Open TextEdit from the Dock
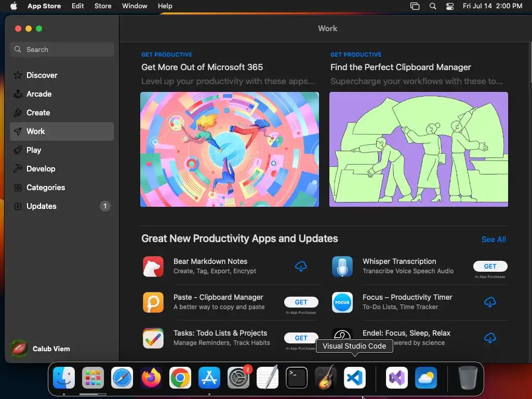Viewport: 532px width, 399px height. click(x=268, y=378)
